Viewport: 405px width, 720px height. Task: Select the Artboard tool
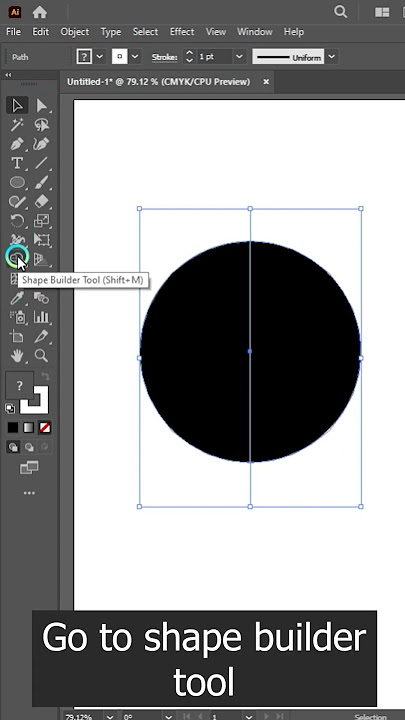pyautogui.click(x=17, y=337)
